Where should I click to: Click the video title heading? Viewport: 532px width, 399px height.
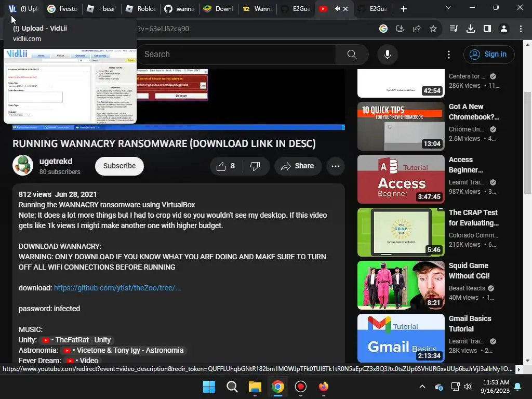tap(164, 143)
